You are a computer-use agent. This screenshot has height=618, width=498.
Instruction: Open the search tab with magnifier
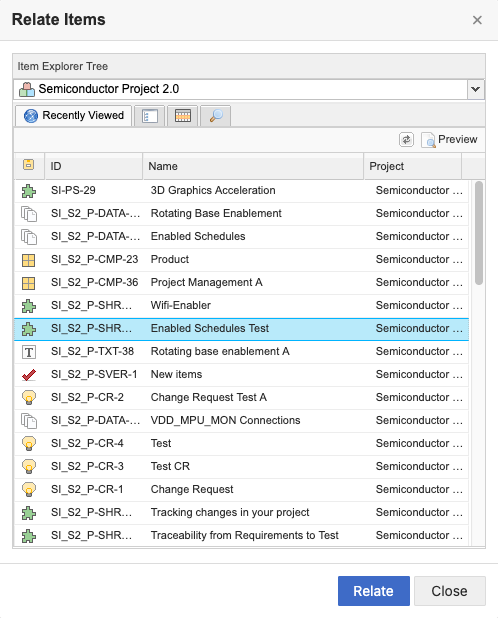[x=216, y=116]
